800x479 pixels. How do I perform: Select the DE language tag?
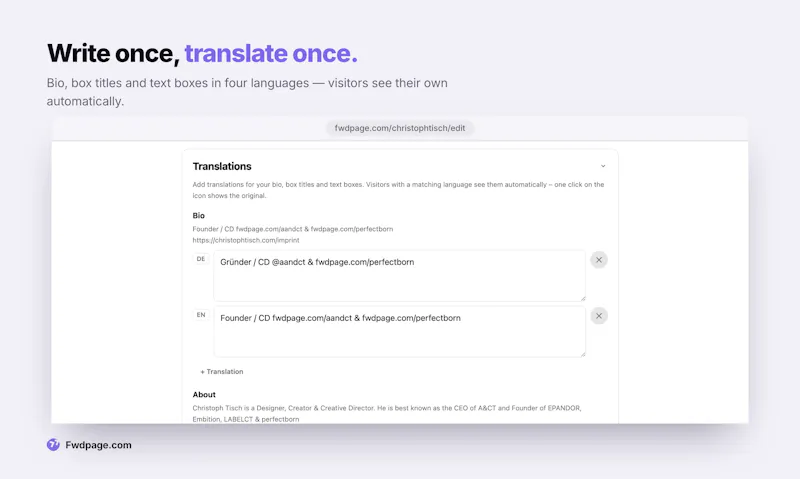point(201,259)
